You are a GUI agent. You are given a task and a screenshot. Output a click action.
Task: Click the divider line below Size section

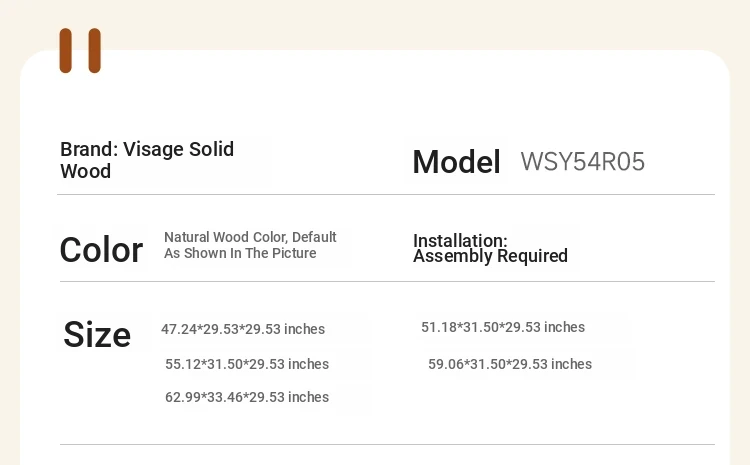tap(387, 444)
